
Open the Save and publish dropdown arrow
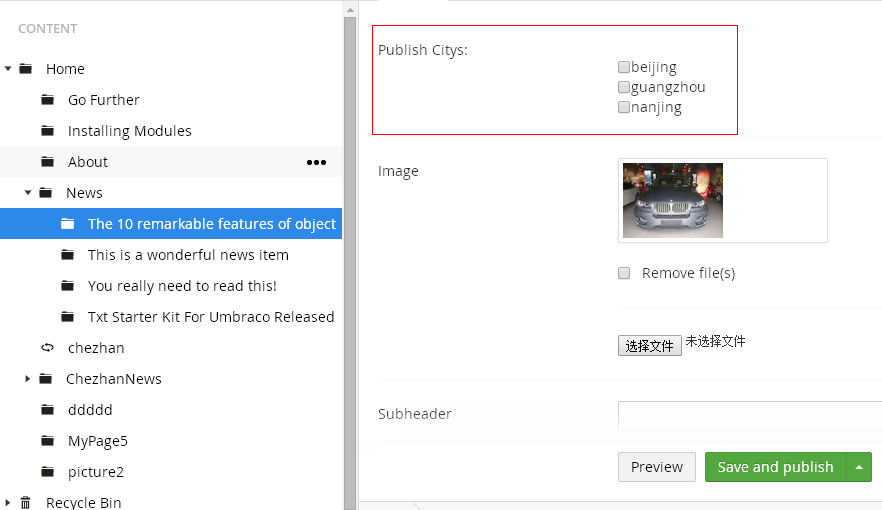[859, 467]
